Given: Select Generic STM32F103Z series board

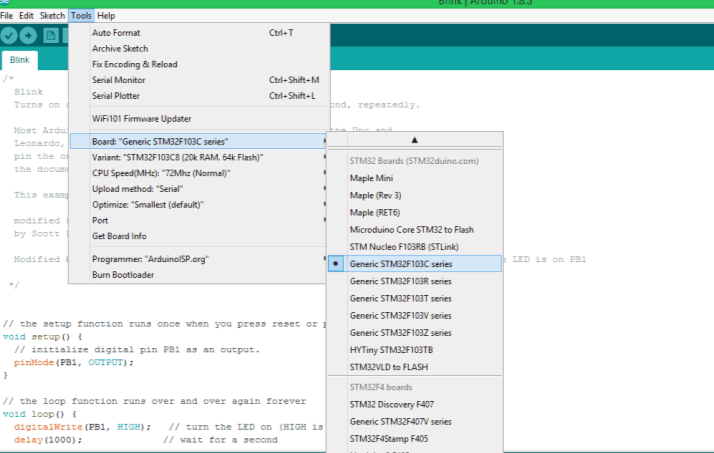Looking at the screenshot, I should click(415, 333).
